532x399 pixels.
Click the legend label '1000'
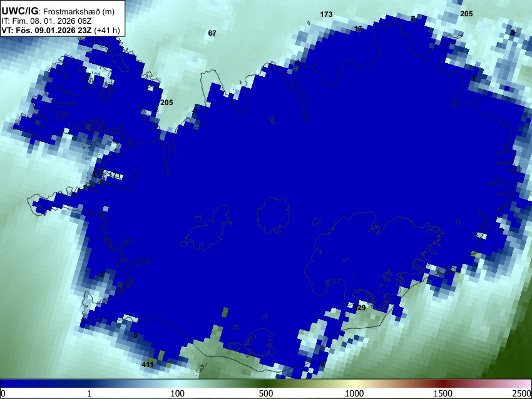tap(354, 393)
